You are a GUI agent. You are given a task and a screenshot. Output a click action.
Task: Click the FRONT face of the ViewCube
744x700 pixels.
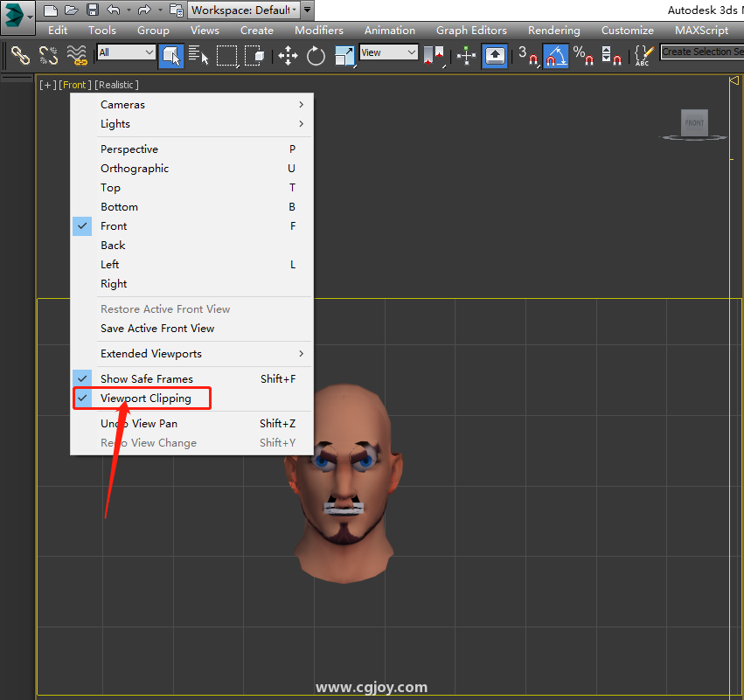(694, 123)
